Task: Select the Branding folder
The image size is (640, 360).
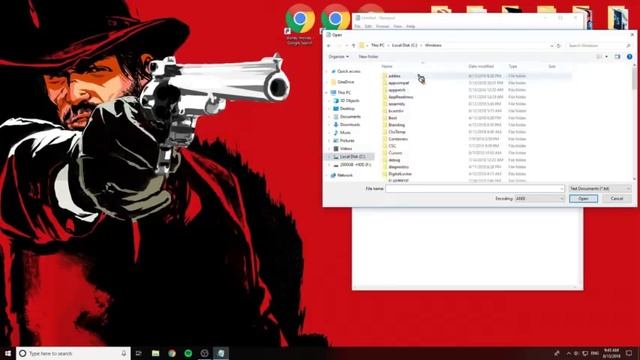Action: (397, 125)
